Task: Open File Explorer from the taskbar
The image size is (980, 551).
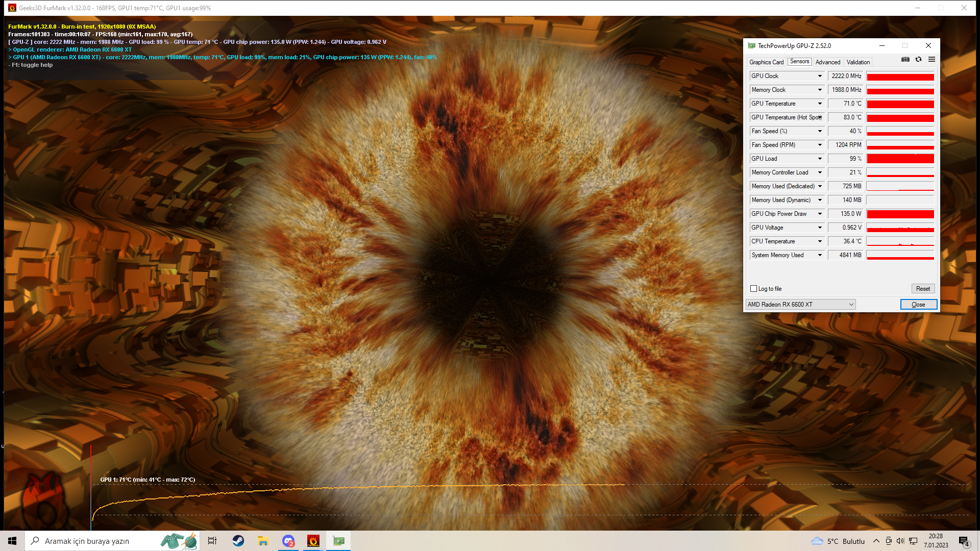Action: 263,541
